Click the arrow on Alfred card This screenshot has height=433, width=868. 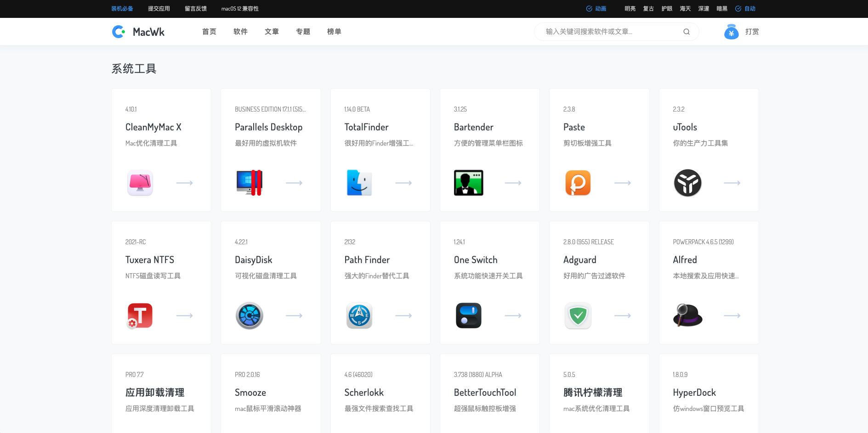pyautogui.click(x=732, y=315)
